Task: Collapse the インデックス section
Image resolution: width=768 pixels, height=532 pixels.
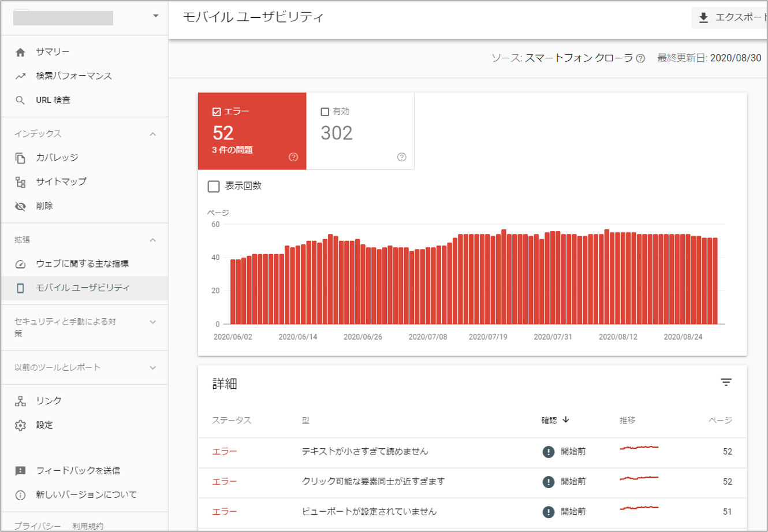Action: point(152,134)
